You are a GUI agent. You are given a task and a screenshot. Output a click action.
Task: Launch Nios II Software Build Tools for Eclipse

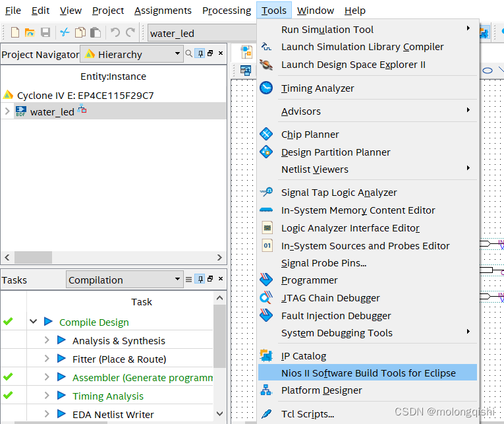click(368, 373)
